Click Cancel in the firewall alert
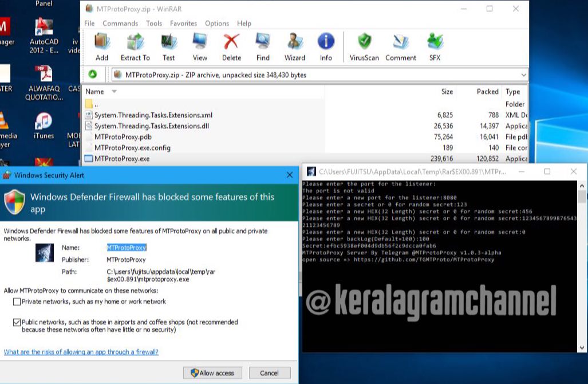588x384 pixels. pyautogui.click(x=270, y=373)
